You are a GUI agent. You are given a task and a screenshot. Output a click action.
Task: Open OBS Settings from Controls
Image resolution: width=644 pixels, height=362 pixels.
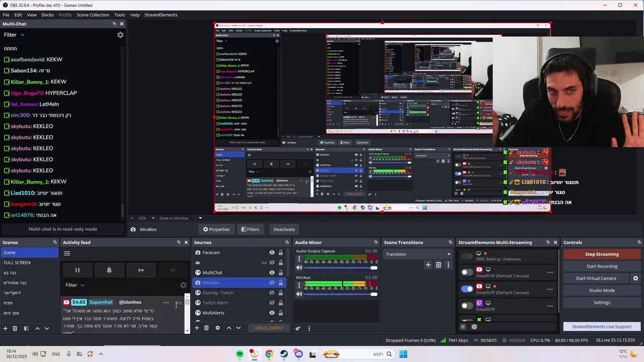tap(602, 302)
